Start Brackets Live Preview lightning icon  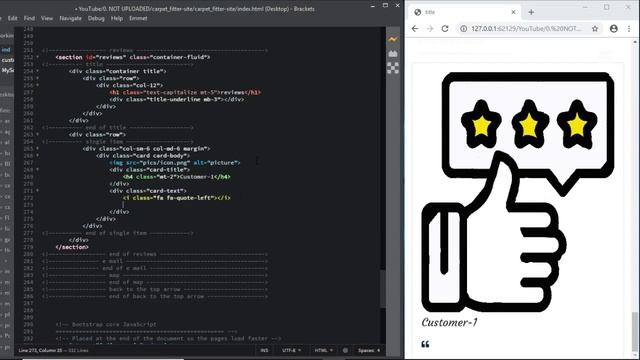click(x=393, y=40)
